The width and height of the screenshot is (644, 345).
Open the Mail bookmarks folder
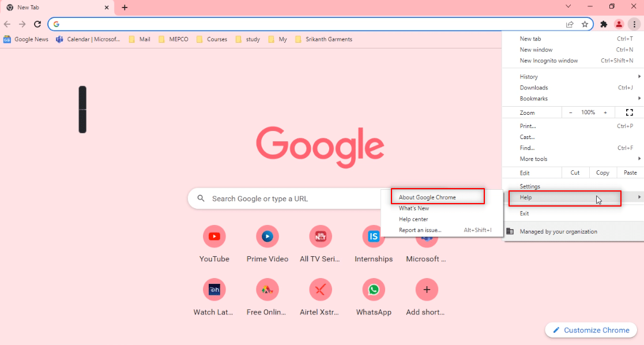pos(140,39)
